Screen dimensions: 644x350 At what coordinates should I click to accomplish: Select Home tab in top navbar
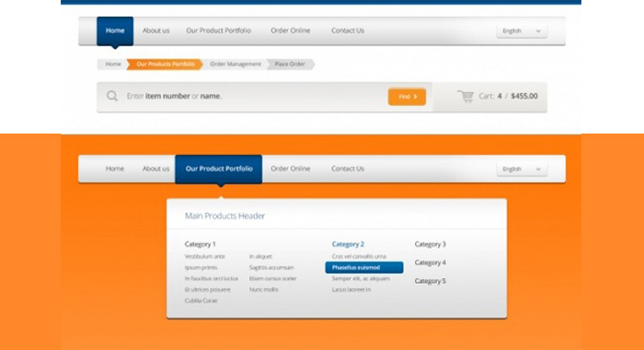115,30
